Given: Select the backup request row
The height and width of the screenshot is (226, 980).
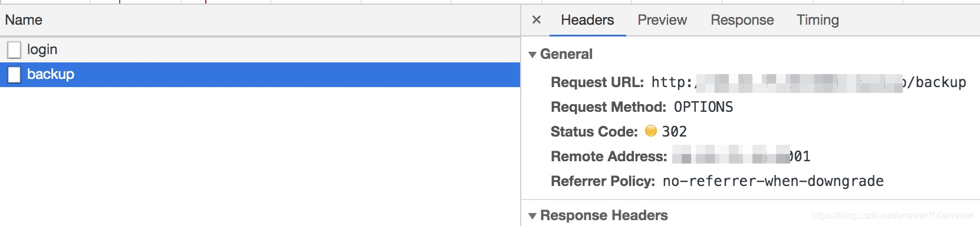Looking at the screenshot, I should click(x=260, y=74).
